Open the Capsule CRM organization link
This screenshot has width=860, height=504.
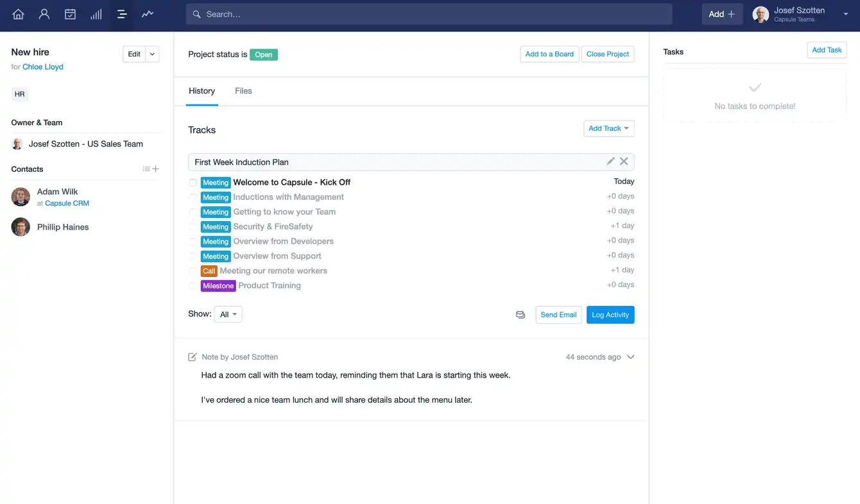[x=67, y=203]
